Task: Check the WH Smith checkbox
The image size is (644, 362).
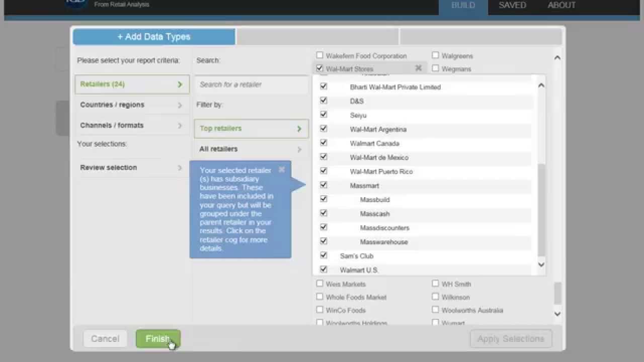Action: (x=435, y=283)
